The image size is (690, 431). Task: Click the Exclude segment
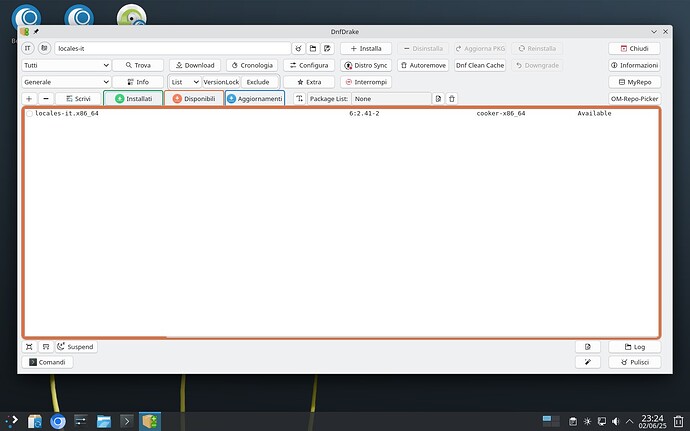pyautogui.click(x=258, y=82)
